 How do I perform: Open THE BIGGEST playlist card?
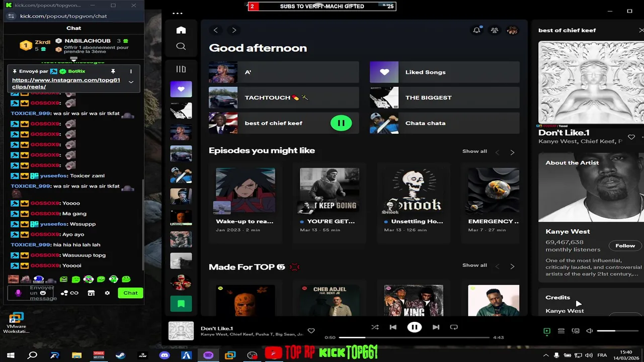pyautogui.click(x=445, y=98)
